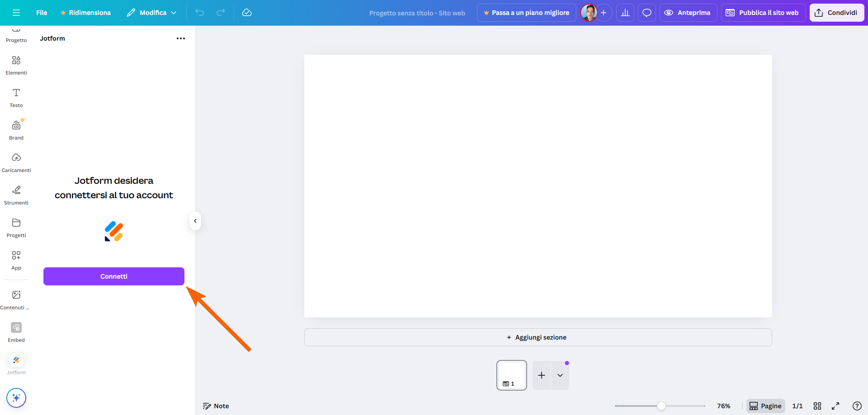Click Aggiungi sezione
868x415 pixels.
[x=538, y=337]
